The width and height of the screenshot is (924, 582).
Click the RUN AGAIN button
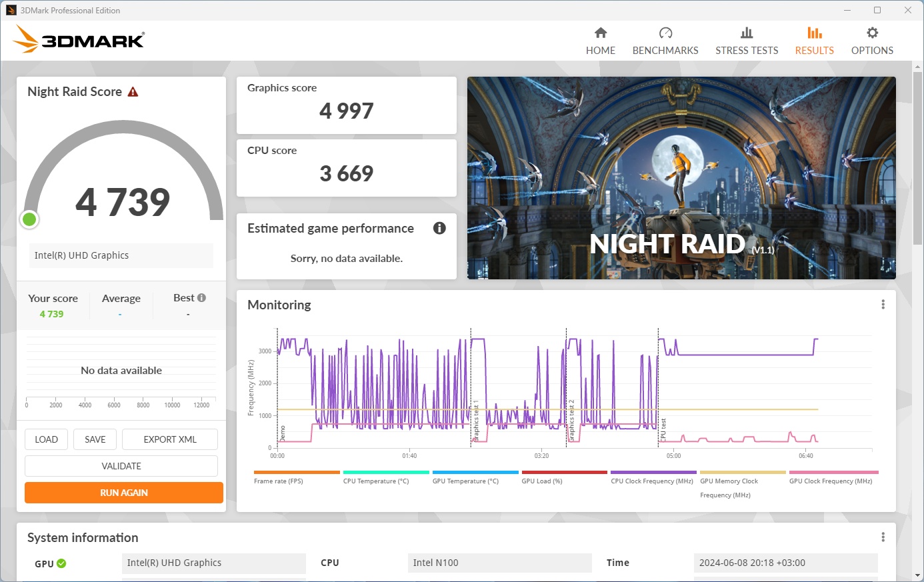coord(124,493)
